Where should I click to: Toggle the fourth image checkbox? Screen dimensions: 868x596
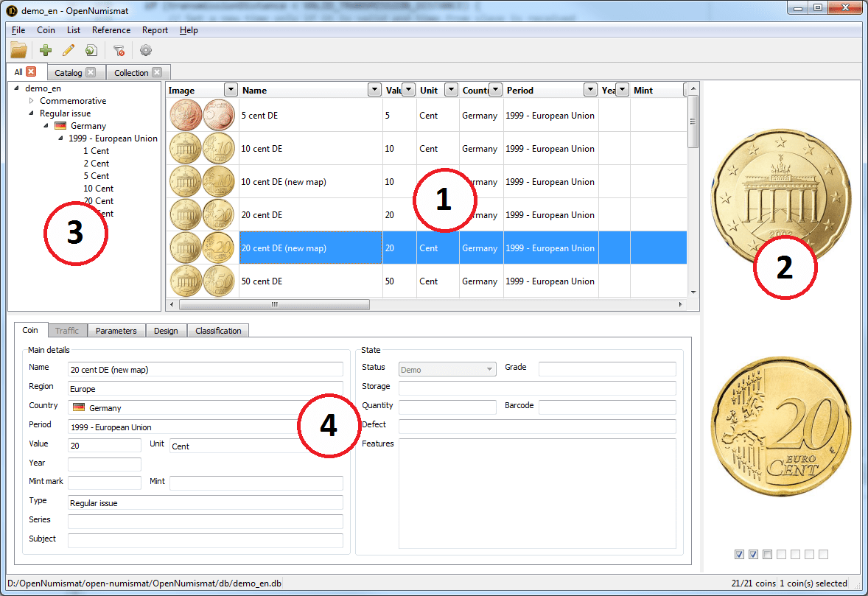tap(781, 555)
